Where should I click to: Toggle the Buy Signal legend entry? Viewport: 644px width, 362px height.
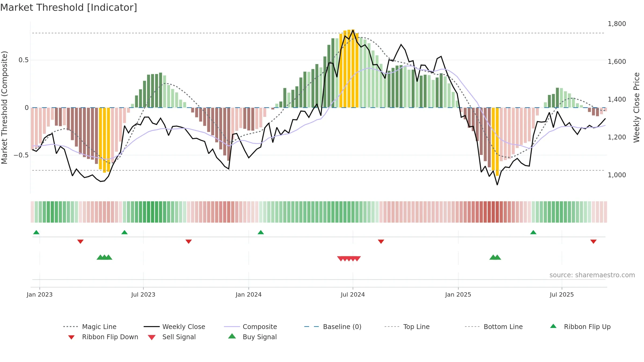click(x=252, y=337)
